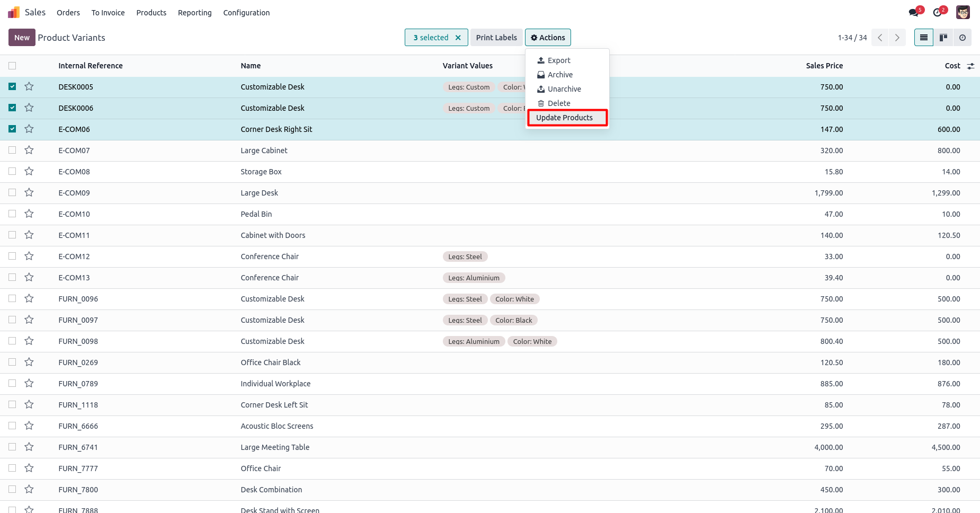Switch to list view
This screenshot has height=513, width=980.
pyautogui.click(x=924, y=38)
